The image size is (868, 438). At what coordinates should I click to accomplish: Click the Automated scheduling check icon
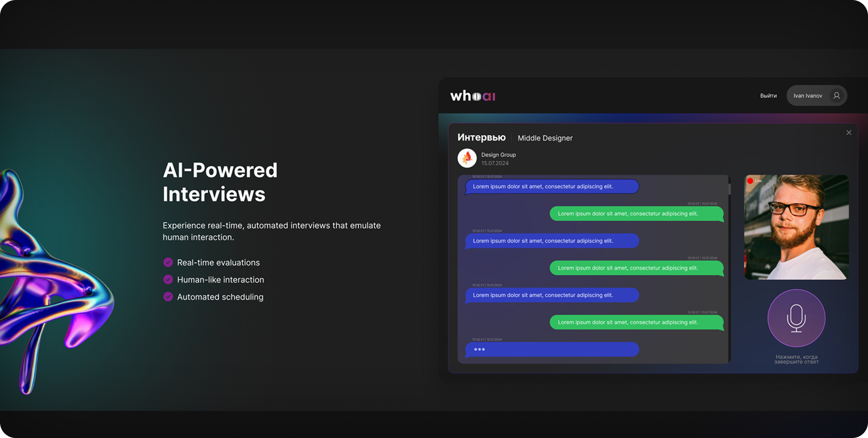click(x=168, y=296)
